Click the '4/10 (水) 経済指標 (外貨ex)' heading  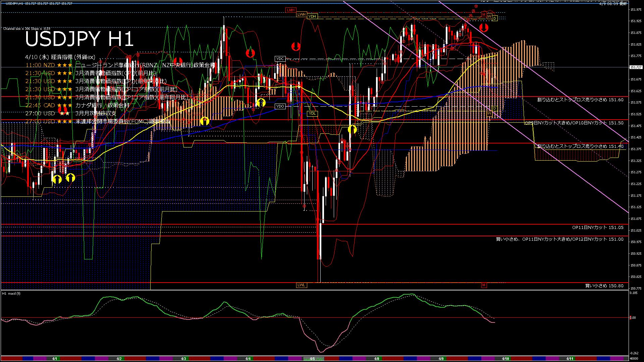click(x=60, y=57)
